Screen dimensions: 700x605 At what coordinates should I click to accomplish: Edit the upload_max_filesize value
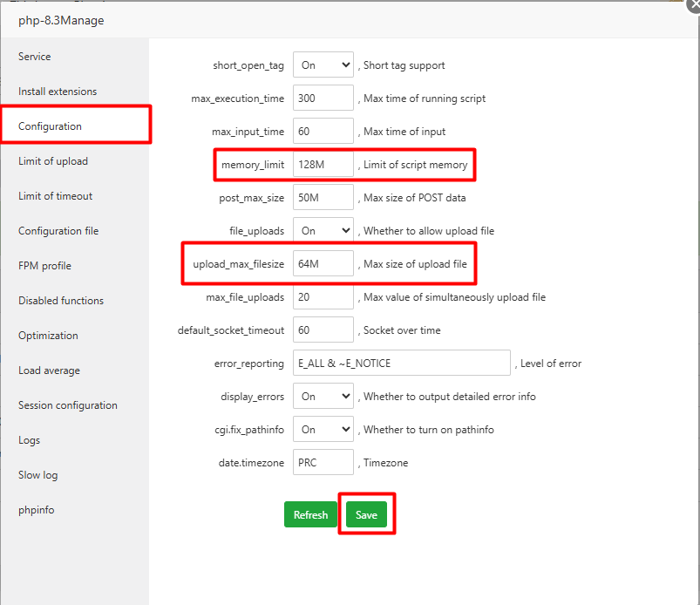click(x=323, y=263)
